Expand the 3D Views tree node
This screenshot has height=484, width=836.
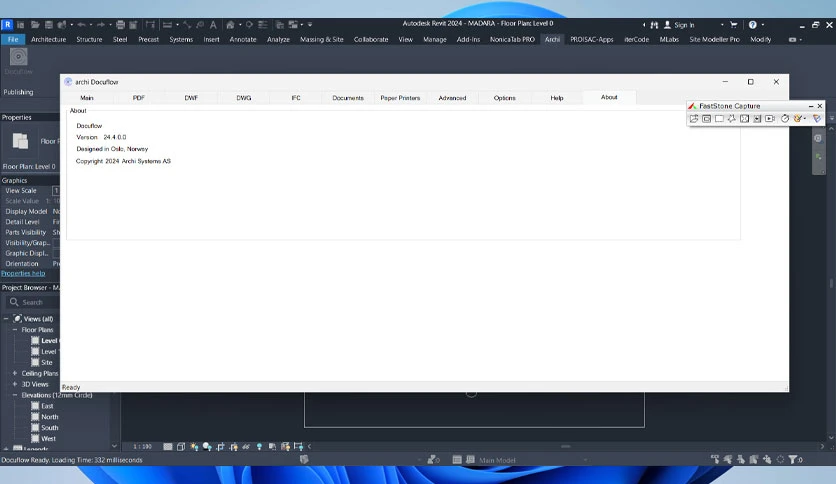(x=15, y=384)
